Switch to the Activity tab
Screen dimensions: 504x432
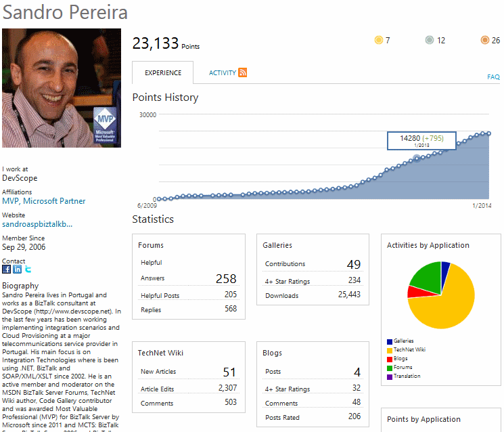pyautogui.click(x=222, y=73)
